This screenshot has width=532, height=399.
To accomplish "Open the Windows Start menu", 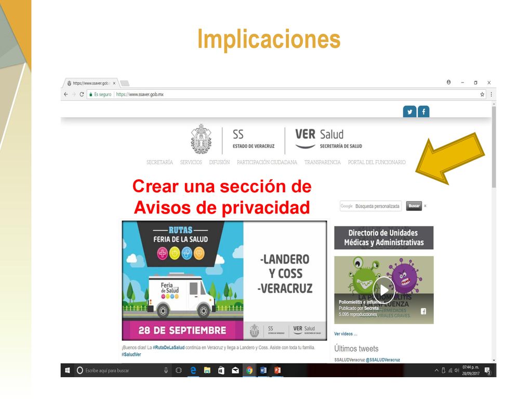I will pos(67,370).
